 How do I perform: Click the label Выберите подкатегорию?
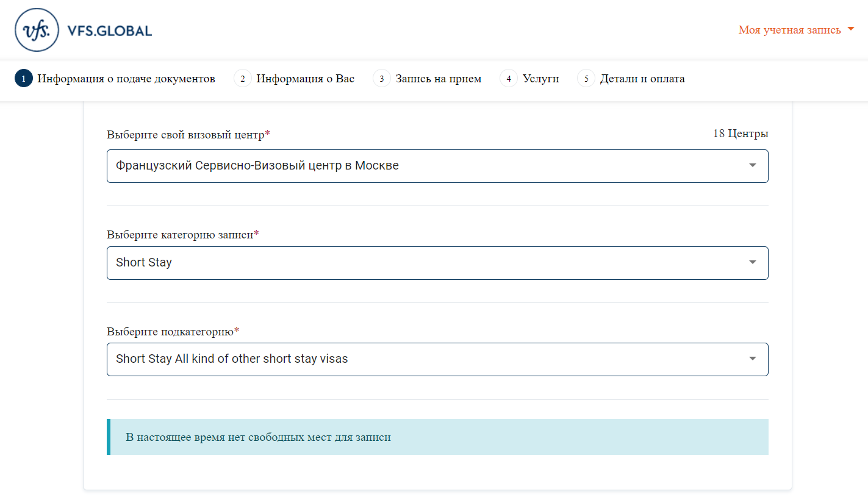click(173, 332)
